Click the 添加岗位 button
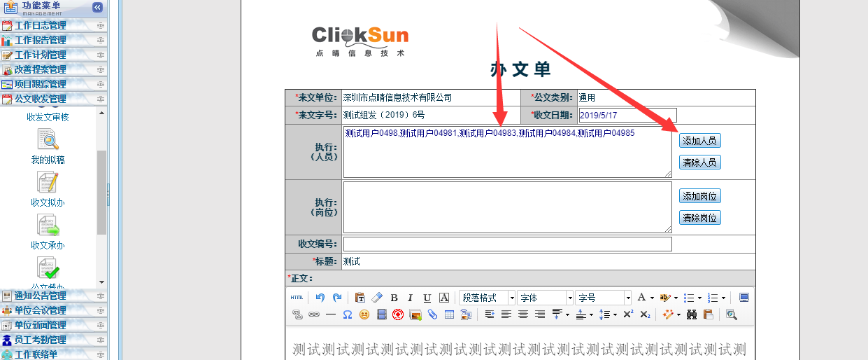Screen dimensions: 868x360 coord(699,196)
